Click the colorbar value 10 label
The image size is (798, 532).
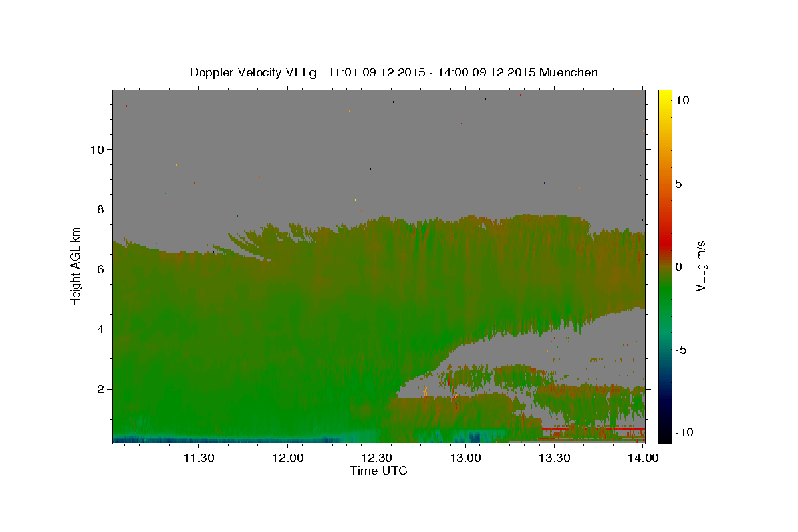click(x=682, y=100)
